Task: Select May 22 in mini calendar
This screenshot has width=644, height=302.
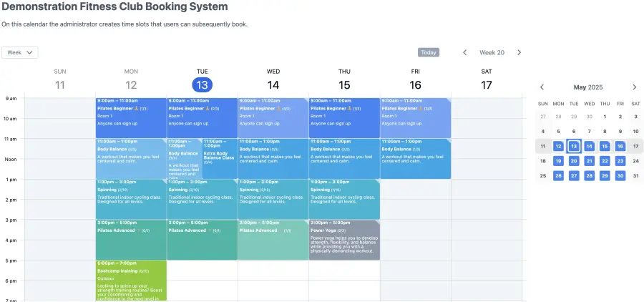Action: (x=605, y=161)
